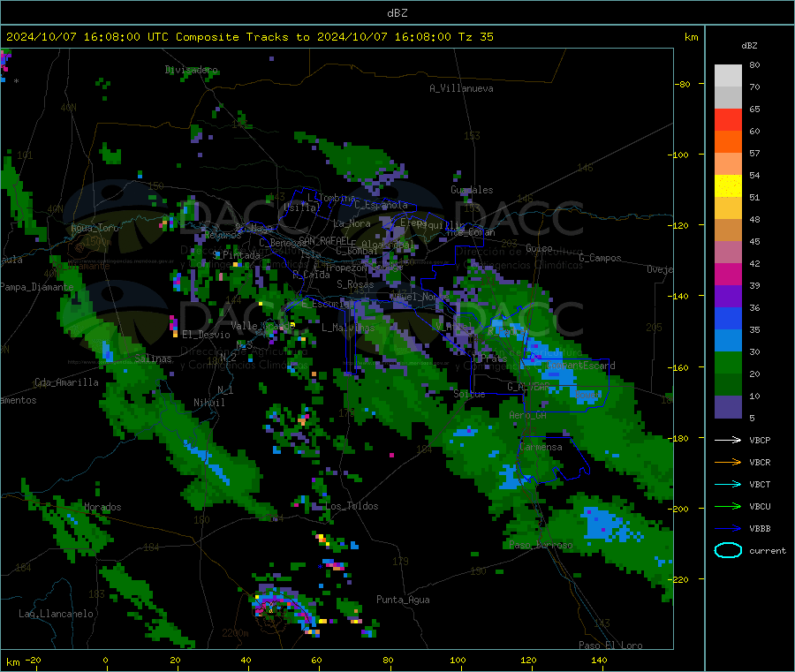Screen dimensions: 795x672
Task: Click the Carmensa map label
Action: click(541, 447)
